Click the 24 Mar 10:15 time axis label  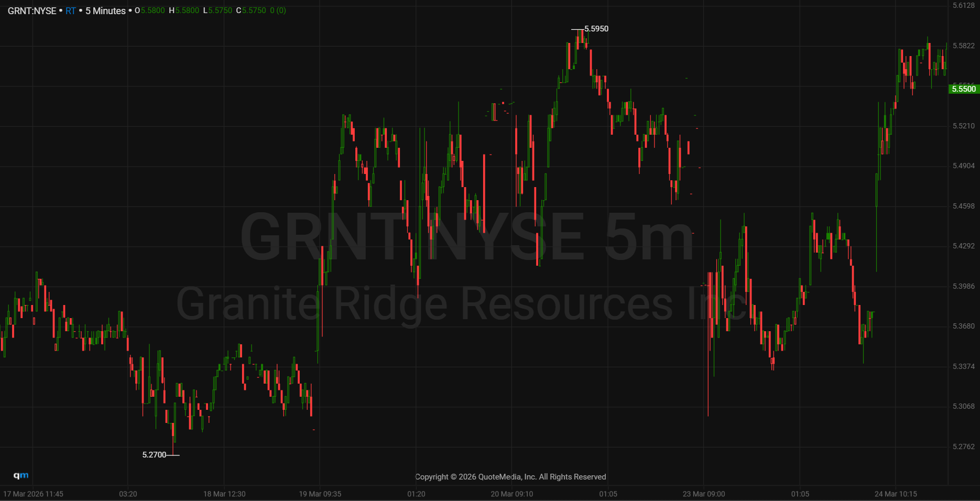(x=896, y=494)
